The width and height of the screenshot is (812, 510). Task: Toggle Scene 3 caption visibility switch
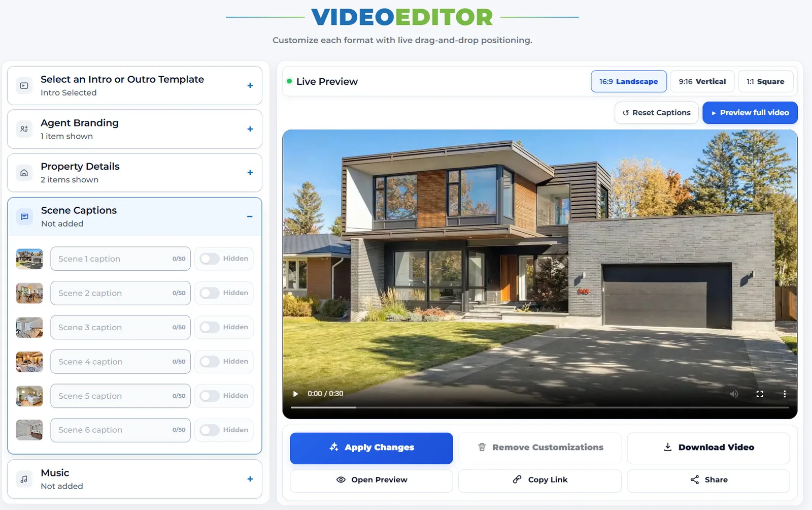[209, 327]
